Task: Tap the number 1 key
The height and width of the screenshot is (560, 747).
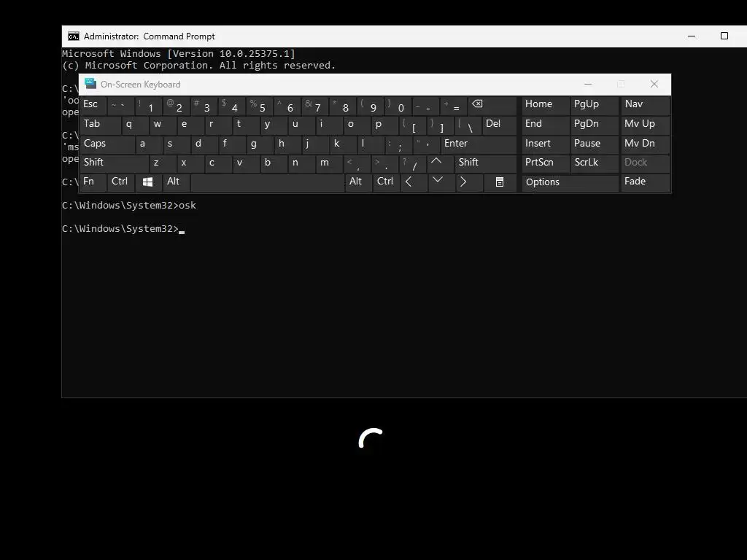Action: click(x=149, y=106)
